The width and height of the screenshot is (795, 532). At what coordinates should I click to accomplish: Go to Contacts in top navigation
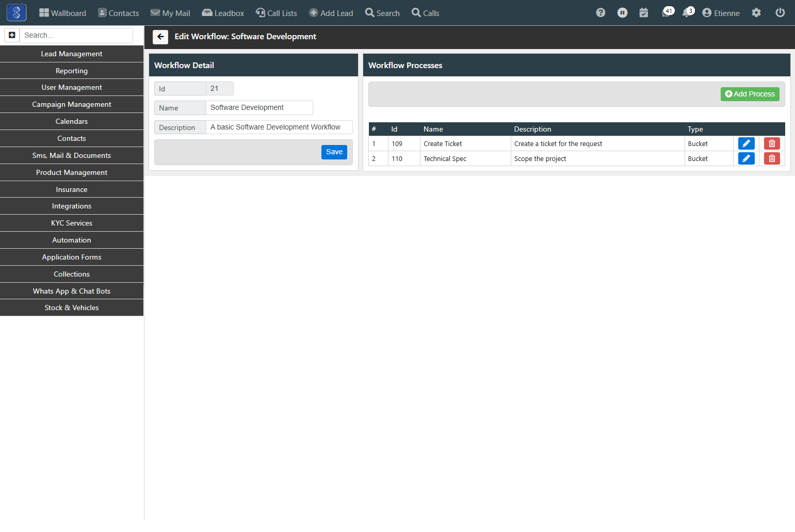tap(119, 13)
